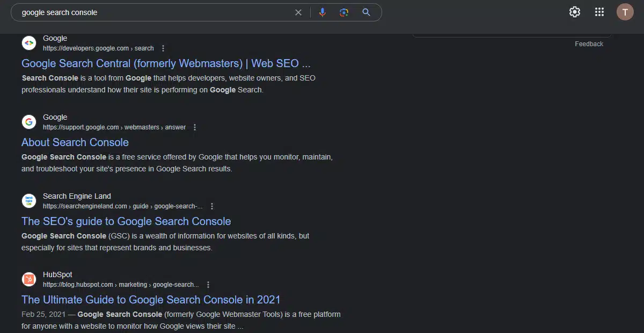This screenshot has height=333, width=644.
Task: Click the magnifying glass search button
Action: tap(367, 12)
